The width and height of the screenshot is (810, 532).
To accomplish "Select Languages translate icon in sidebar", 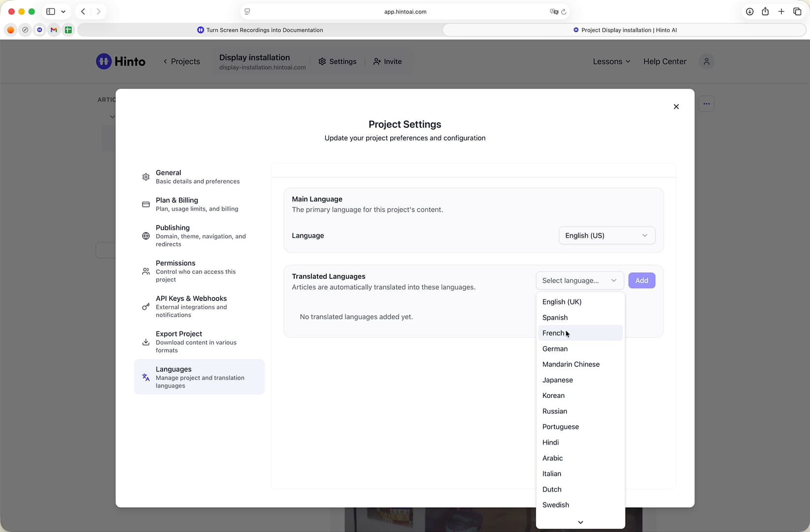I will click(146, 377).
